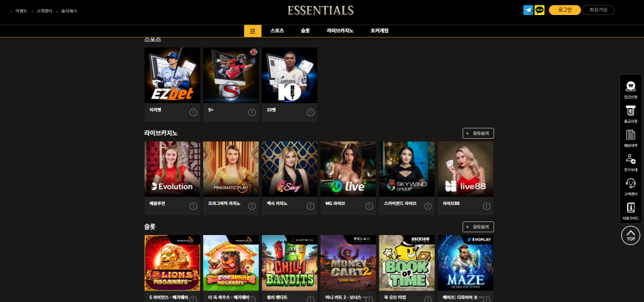Open the EZbet sports thumbnail
The height and width of the screenshot is (302, 644).
172,75
